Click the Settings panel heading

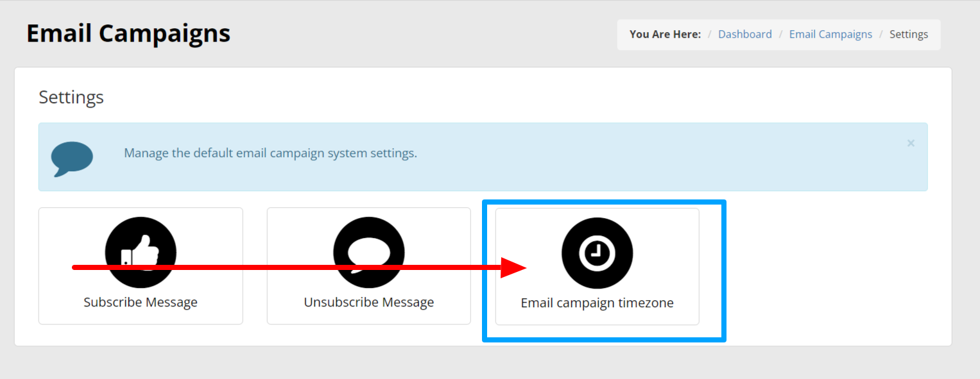tap(71, 97)
